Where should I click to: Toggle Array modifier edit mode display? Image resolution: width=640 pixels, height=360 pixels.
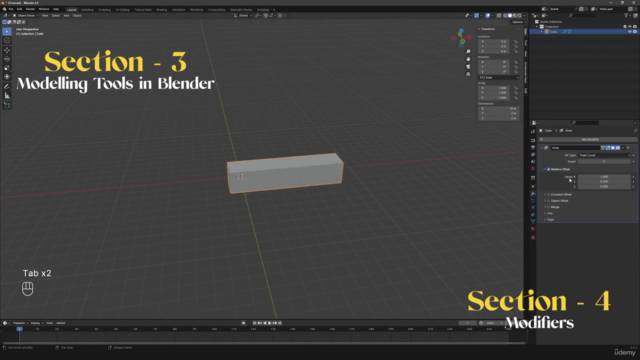click(x=608, y=148)
